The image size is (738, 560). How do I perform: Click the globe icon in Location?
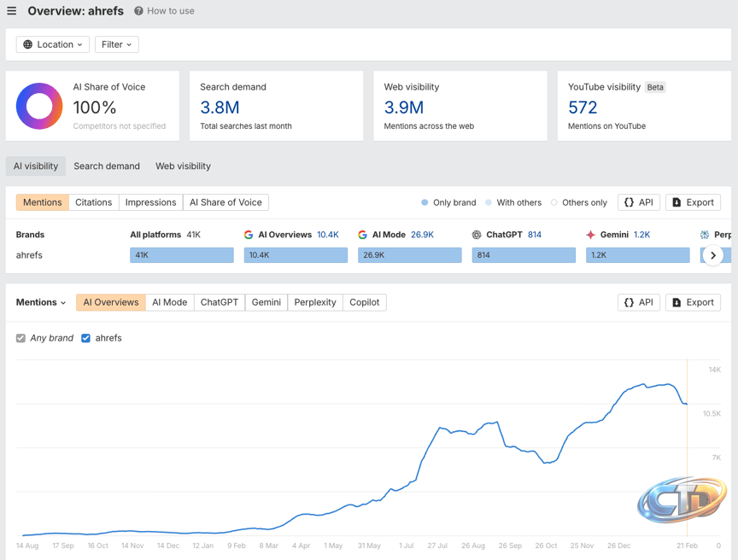tap(28, 44)
